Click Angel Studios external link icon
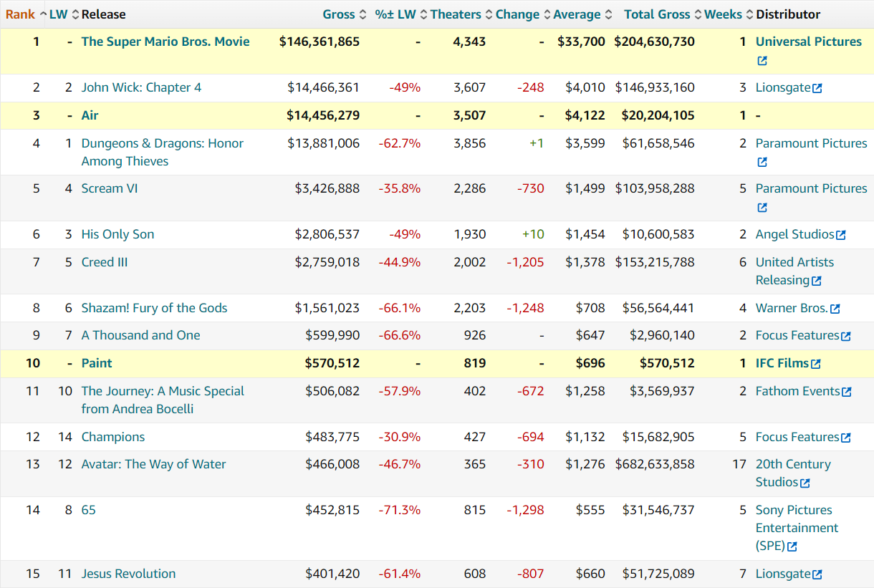This screenshot has width=874, height=588. [x=841, y=236]
